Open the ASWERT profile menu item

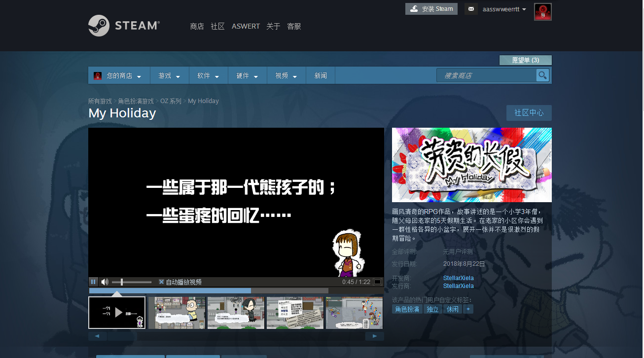point(246,26)
